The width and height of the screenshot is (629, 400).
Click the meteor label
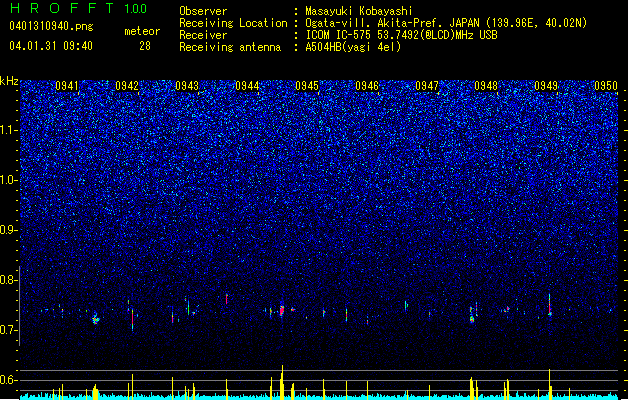(142, 31)
